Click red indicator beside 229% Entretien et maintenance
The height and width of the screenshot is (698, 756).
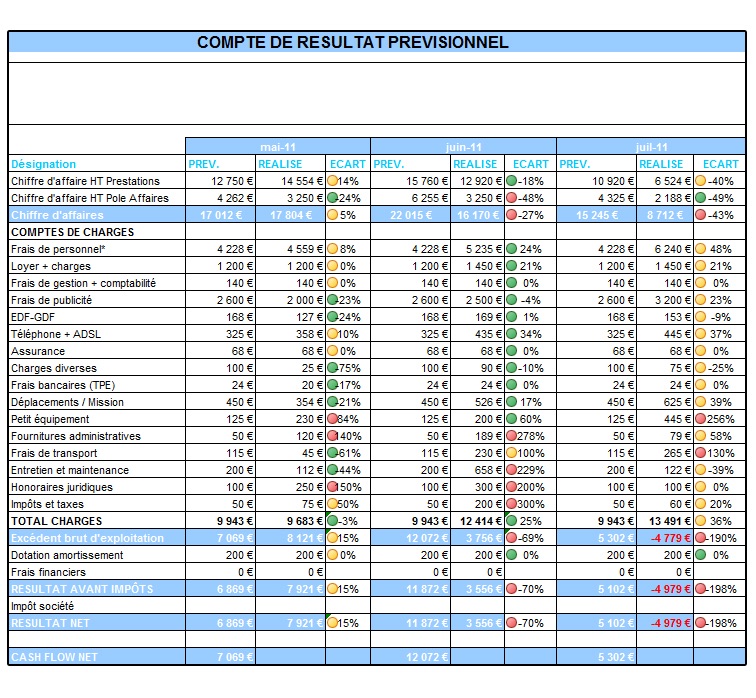point(512,470)
